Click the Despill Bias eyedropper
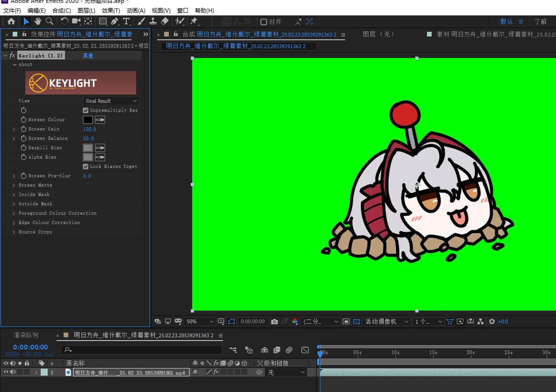556x392 pixels. pyautogui.click(x=100, y=147)
